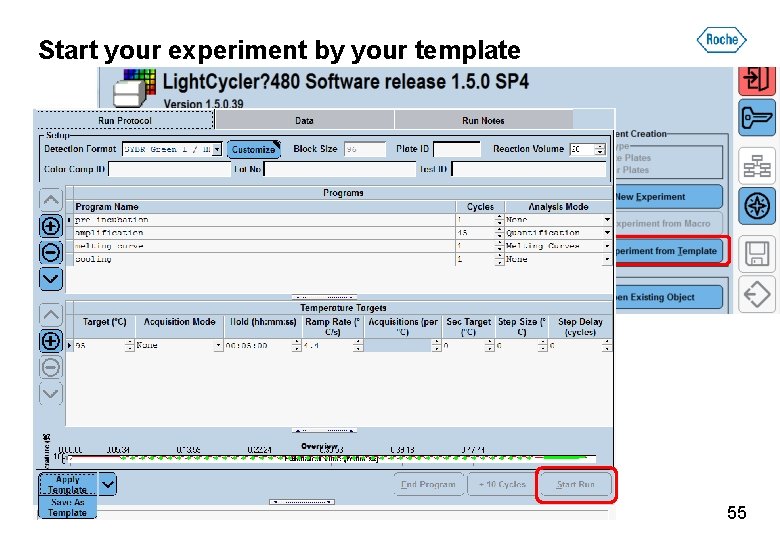Adjust the Sec Target stepper
The height and width of the screenshot is (540, 780).
click(x=489, y=345)
